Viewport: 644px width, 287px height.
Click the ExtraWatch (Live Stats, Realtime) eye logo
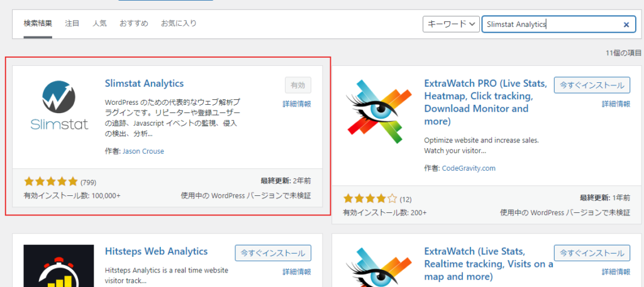[x=378, y=266]
